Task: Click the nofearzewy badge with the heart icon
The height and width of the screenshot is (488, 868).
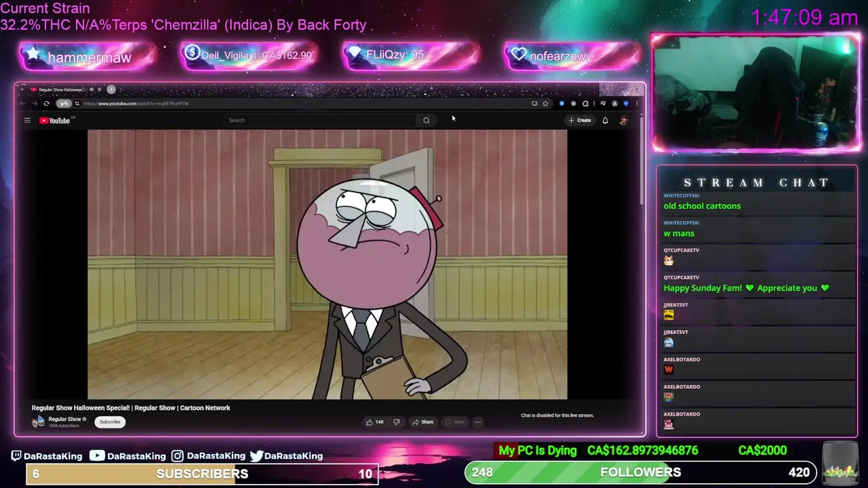Action: 572,56
